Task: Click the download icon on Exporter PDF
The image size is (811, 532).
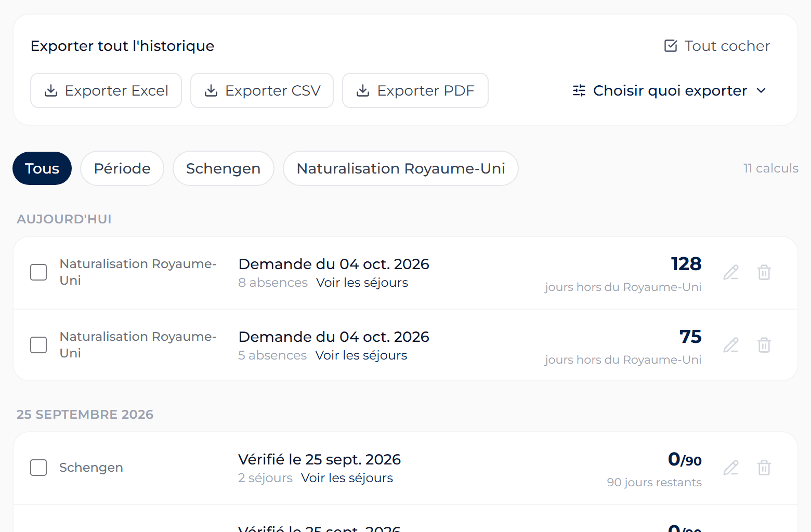Action: click(363, 91)
